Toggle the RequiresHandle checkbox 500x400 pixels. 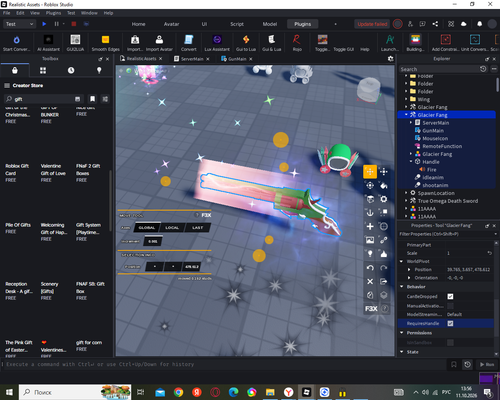[x=450, y=323]
